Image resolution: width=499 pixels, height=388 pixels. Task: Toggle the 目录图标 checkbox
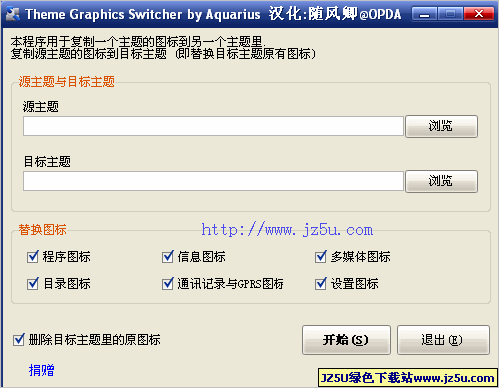[33, 284]
